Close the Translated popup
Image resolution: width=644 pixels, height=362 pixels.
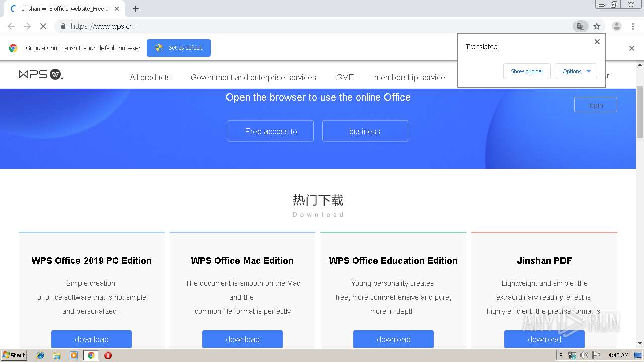click(x=597, y=42)
